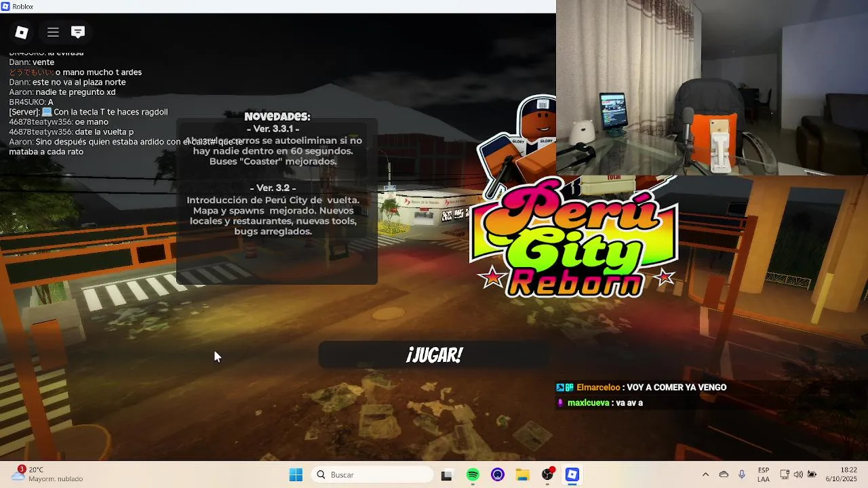Screen dimensions: 868x488
Task: Click the Roblox taskbar icon
Action: (572, 475)
